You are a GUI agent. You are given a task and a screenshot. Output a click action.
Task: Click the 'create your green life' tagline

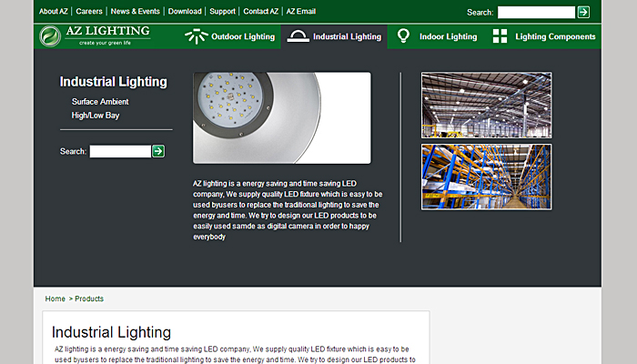[105, 43]
